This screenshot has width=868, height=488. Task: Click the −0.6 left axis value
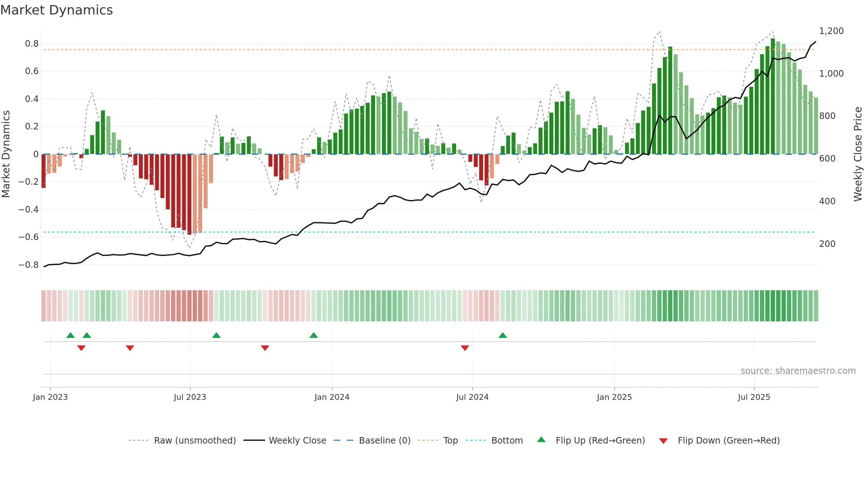coord(29,237)
